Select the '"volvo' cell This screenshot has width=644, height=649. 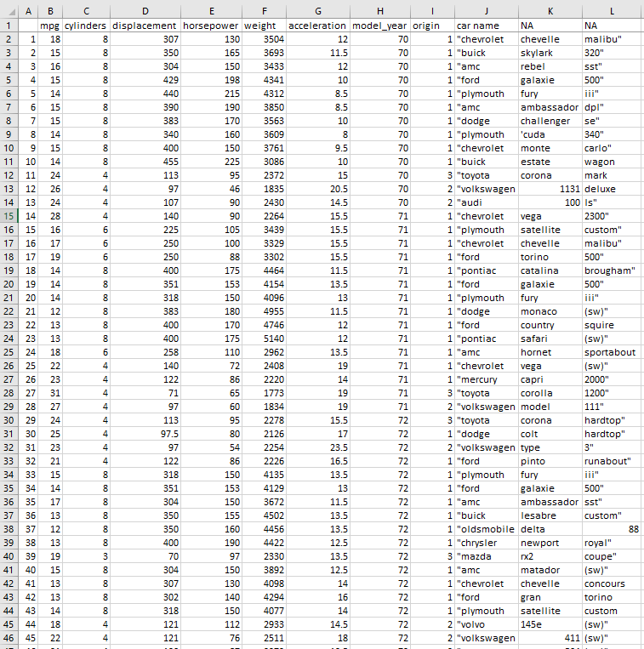(x=487, y=624)
